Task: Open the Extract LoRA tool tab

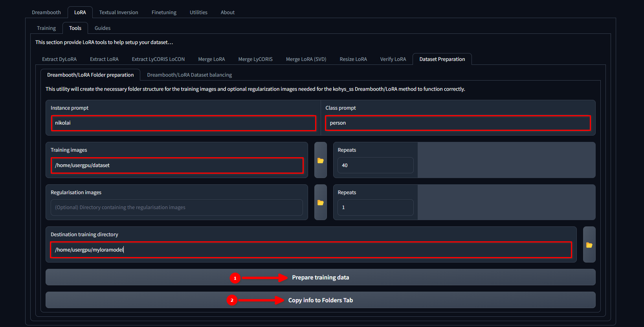Action: 104,59
